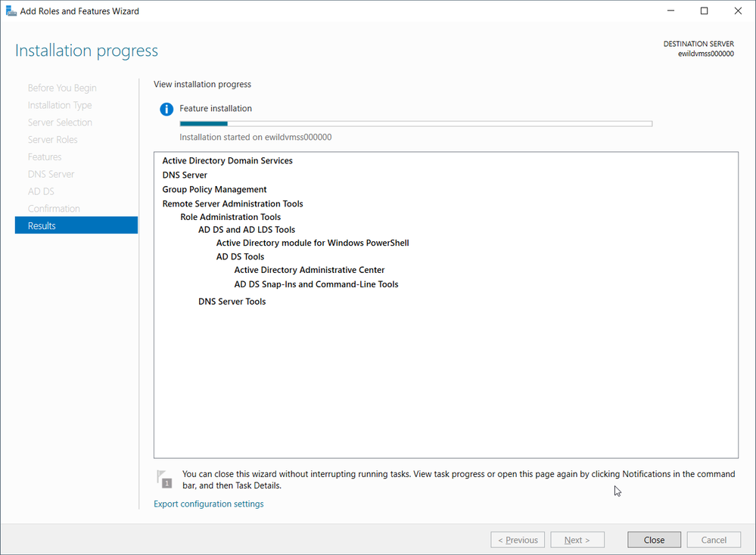Image resolution: width=756 pixels, height=555 pixels.
Task: Select the Results step in the sidebar
Action: pyautogui.click(x=76, y=225)
